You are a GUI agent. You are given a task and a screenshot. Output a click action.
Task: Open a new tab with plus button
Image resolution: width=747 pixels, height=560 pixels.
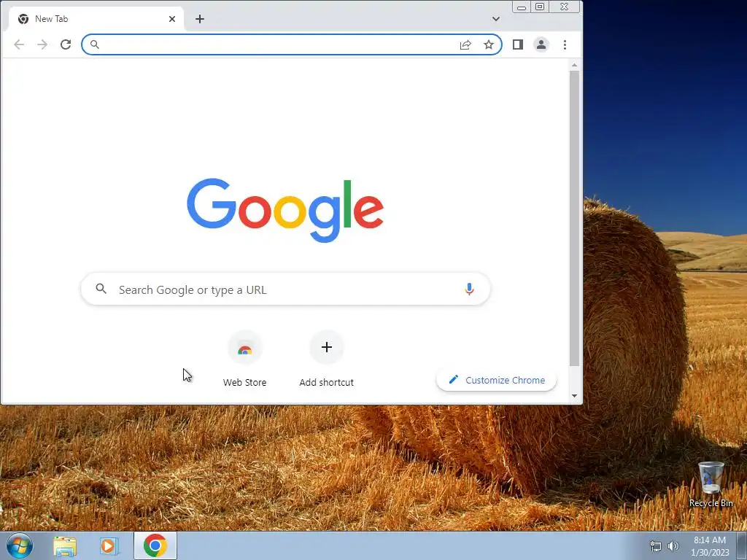click(200, 19)
